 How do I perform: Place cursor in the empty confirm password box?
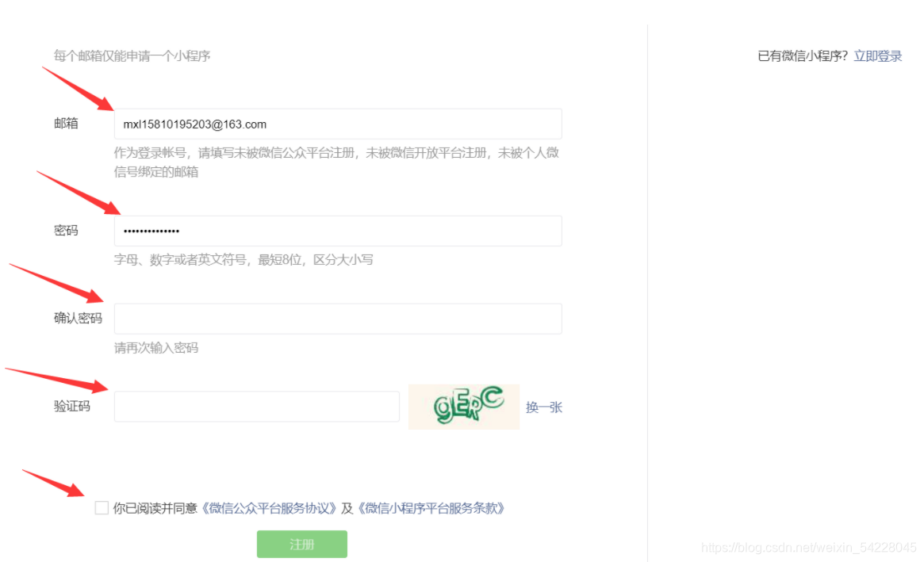[x=337, y=318]
